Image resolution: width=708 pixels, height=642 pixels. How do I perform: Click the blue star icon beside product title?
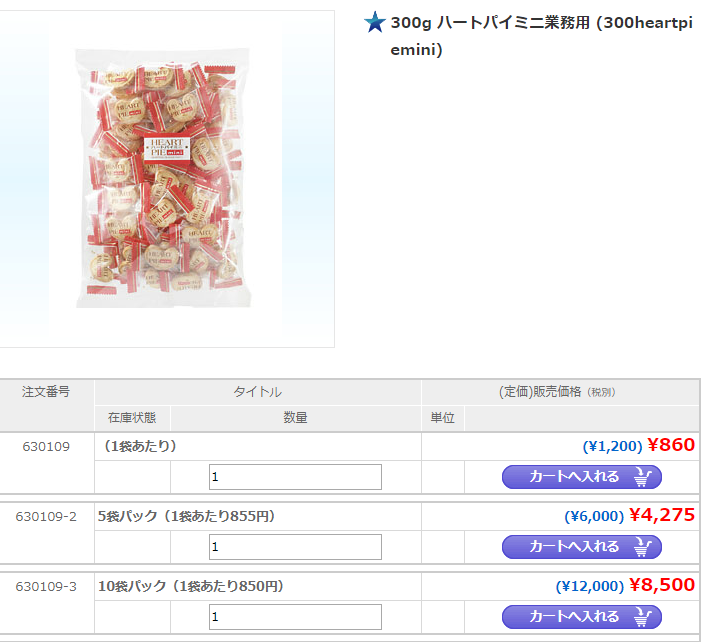(375, 23)
